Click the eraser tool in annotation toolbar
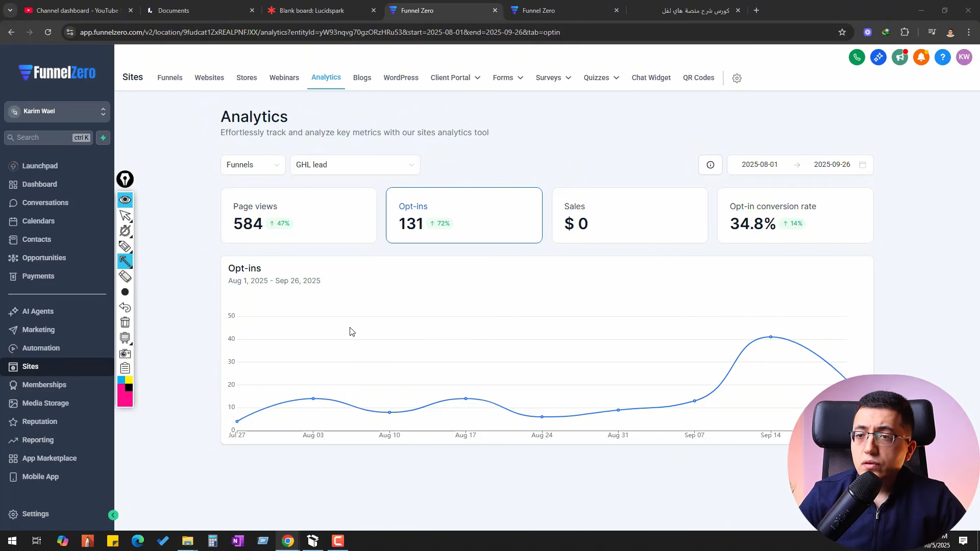This screenshot has width=980, height=551. [125, 277]
